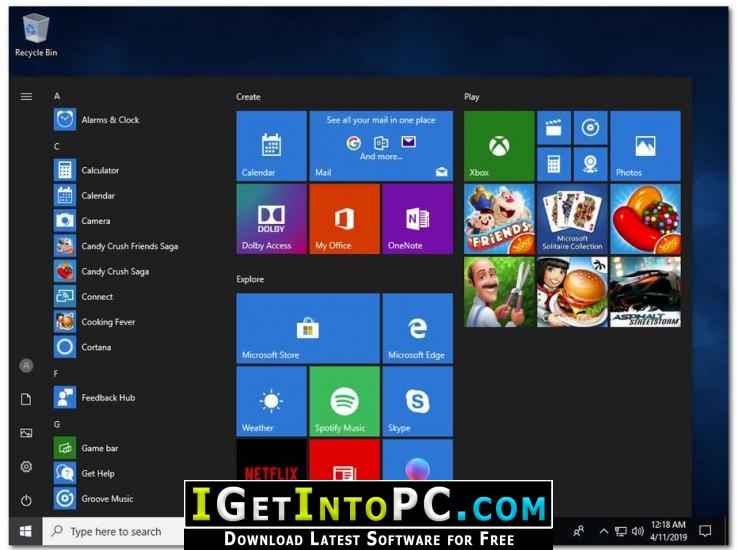Open Settings gear in Start sidebar
This screenshot has width=738, height=550.
pyautogui.click(x=26, y=466)
